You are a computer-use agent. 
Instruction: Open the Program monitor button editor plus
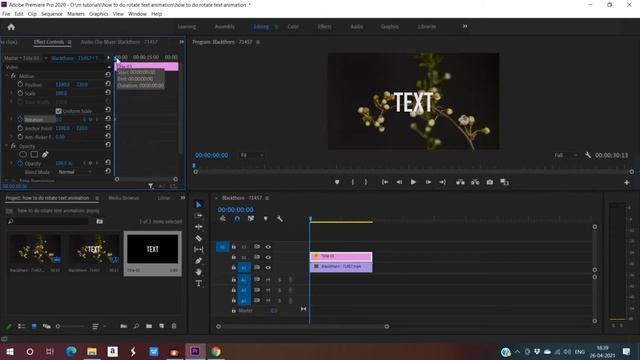pos(627,182)
